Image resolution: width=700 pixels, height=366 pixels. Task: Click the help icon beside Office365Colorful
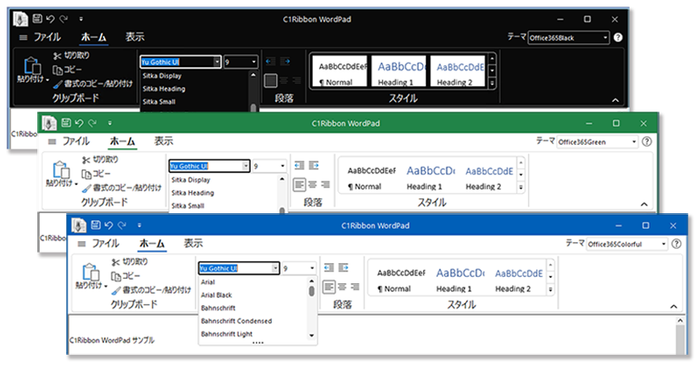tap(676, 244)
